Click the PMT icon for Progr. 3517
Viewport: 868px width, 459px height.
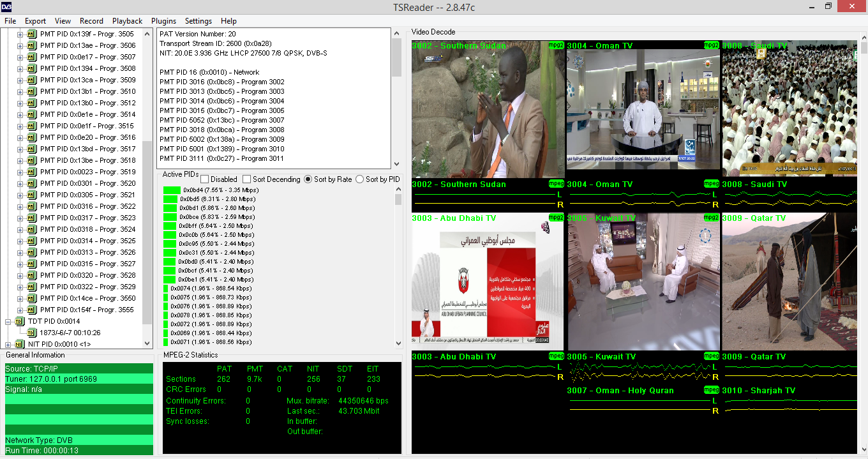[x=32, y=149]
